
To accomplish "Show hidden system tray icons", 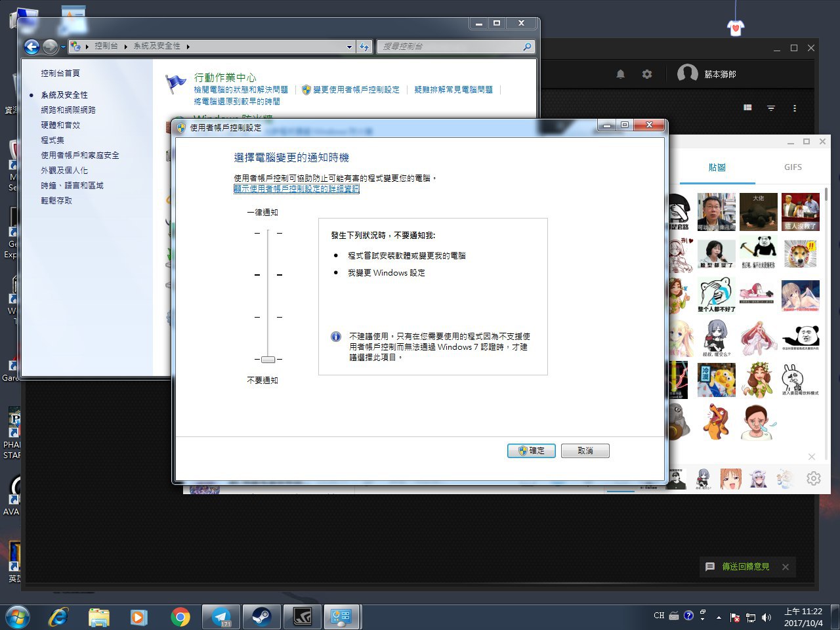I will 719,617.
